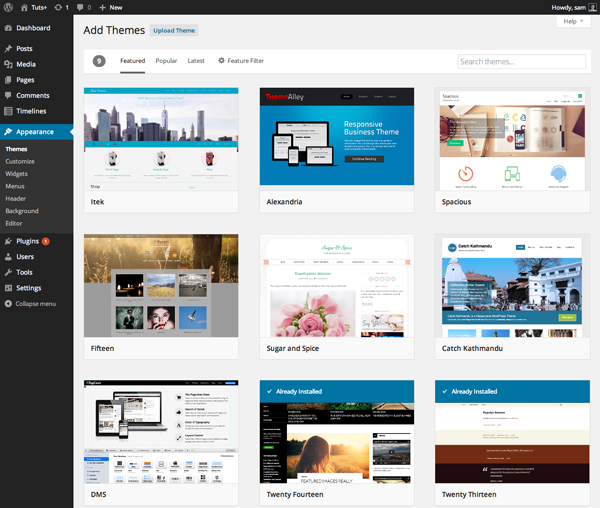Collapse the menu using the arrow icon
The width and height of the screenshot is (600, 508).
point(8,304)
